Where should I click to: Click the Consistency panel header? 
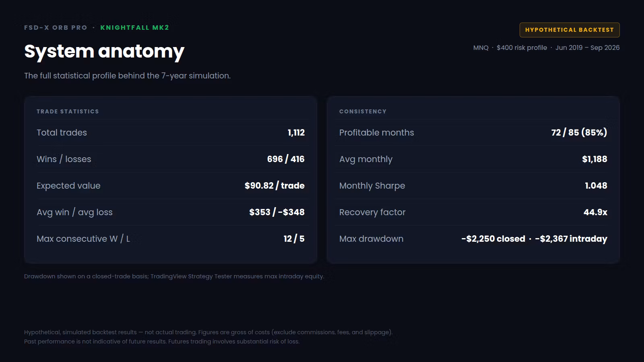point(363,111)
